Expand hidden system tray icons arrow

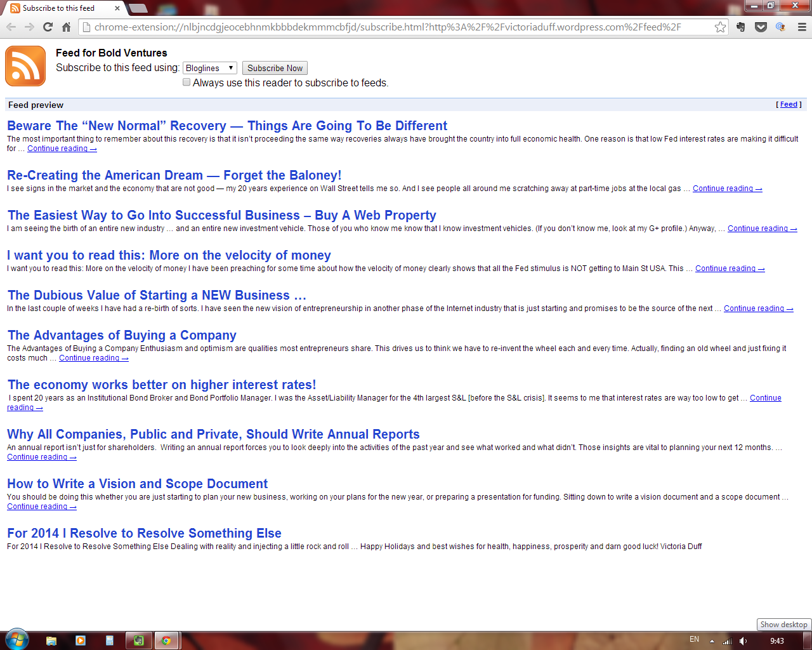[712, 641]
